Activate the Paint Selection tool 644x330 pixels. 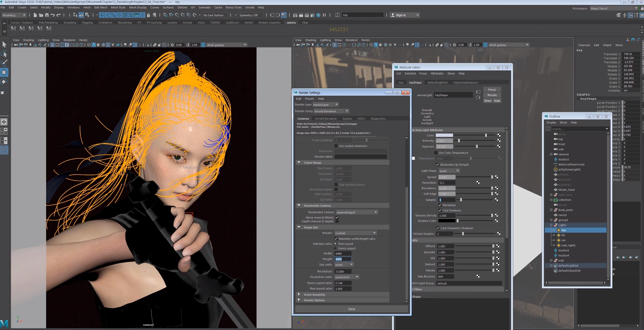(4, 63)
